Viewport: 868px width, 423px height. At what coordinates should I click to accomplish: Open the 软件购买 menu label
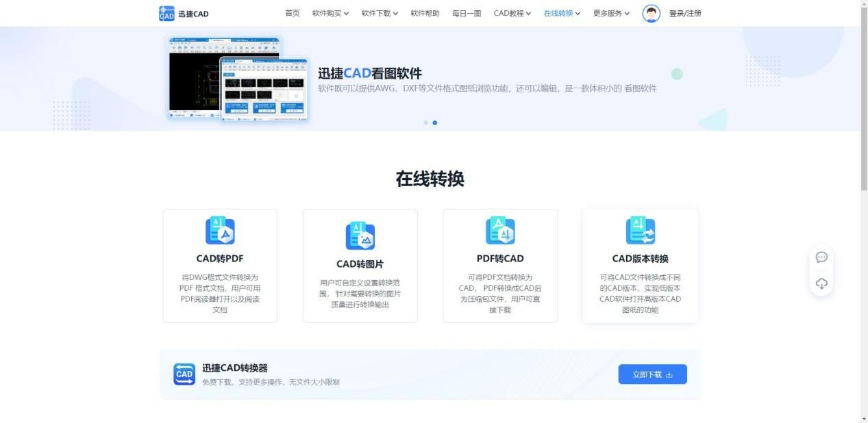327,13
